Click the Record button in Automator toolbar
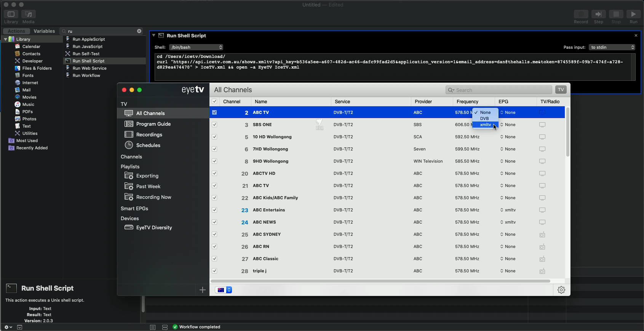Screen dimensions: 644x331 pos(581,14)
